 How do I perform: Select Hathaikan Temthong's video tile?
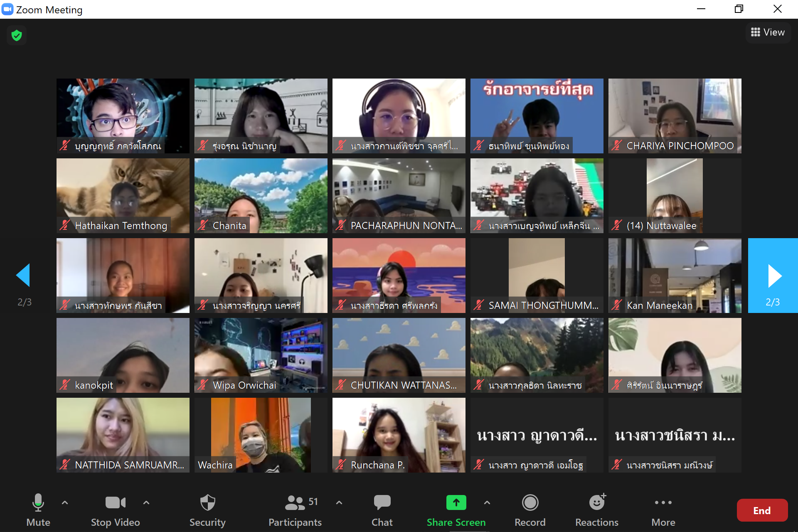coord(123,195)
